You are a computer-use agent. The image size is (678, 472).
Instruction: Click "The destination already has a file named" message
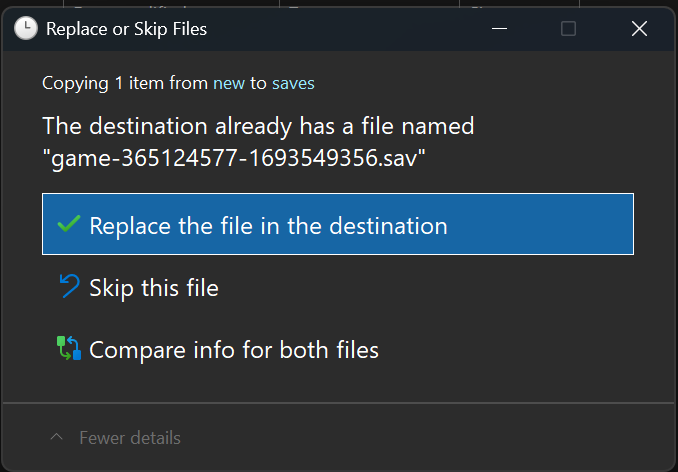coord(258,127)
